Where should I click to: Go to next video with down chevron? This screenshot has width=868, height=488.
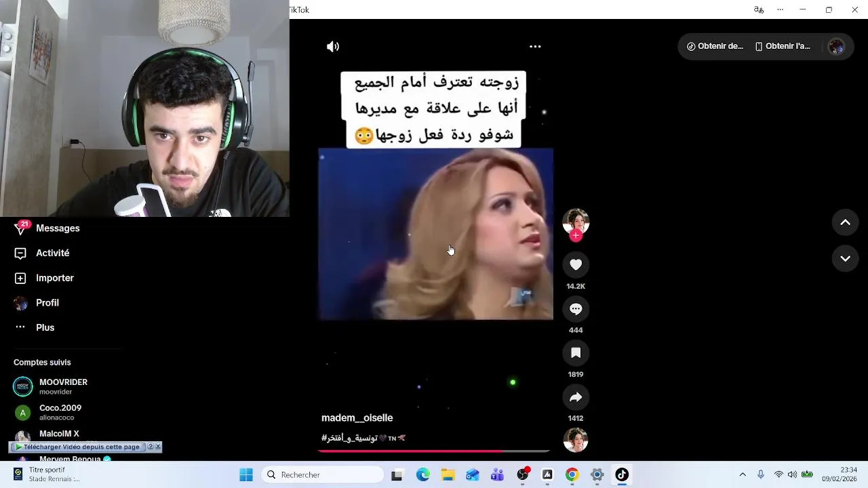845,258
